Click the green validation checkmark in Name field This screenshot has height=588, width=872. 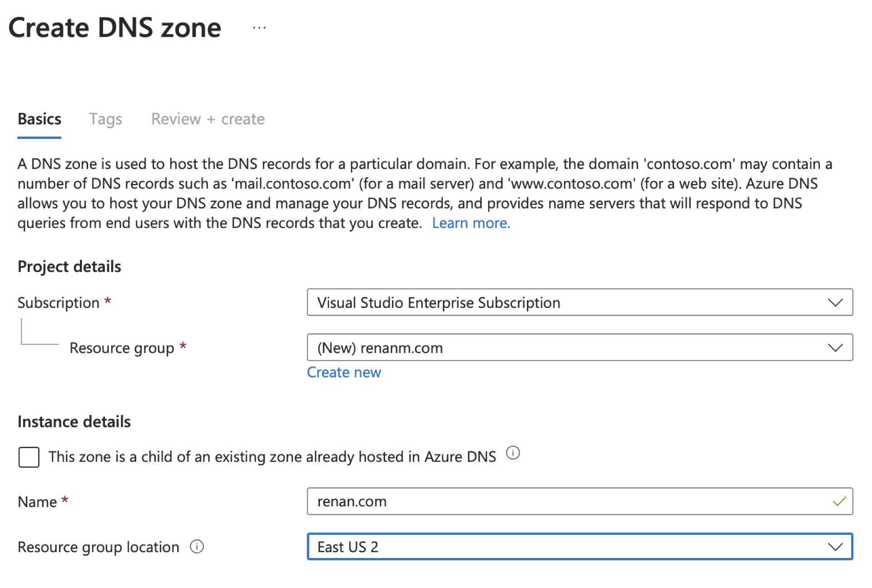click(x=839, y=501)
